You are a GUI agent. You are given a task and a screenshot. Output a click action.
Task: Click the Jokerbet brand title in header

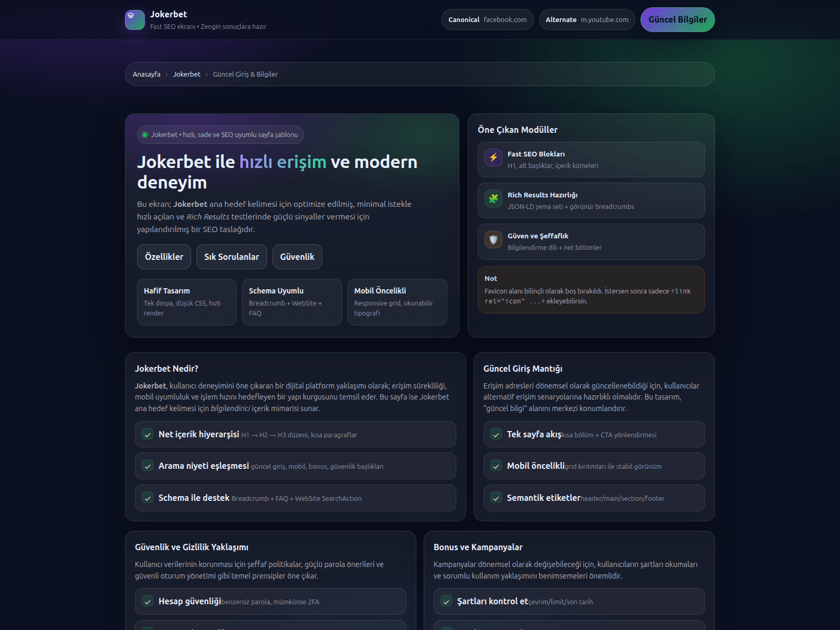(169, 14)
